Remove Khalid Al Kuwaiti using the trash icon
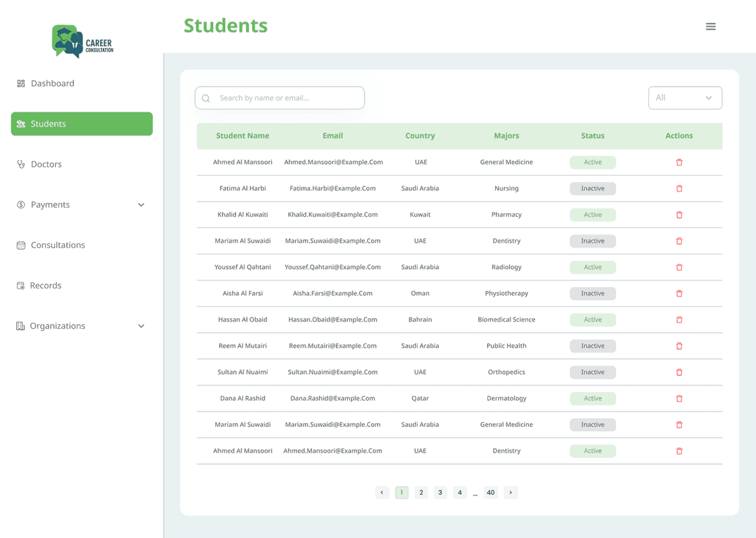This screenshot has height=538, width=756. pos(679,215)
